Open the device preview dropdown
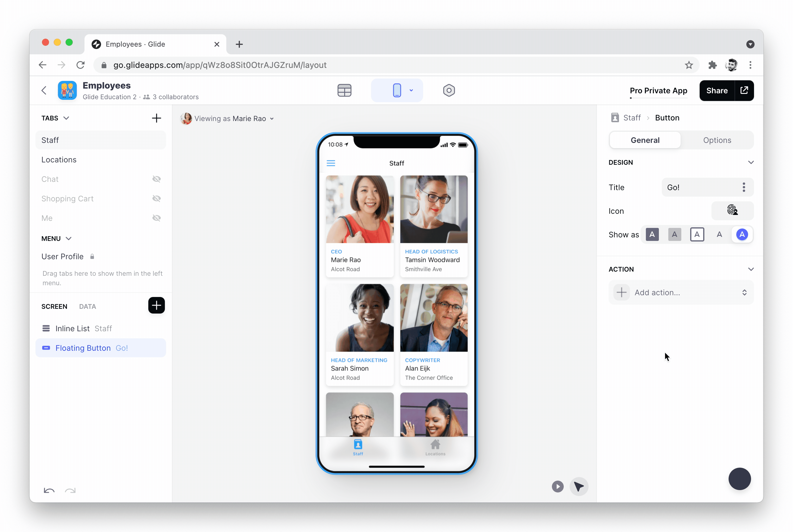This screenshot has height=532, width=793. pyautogui.click(x=411, y=90)
